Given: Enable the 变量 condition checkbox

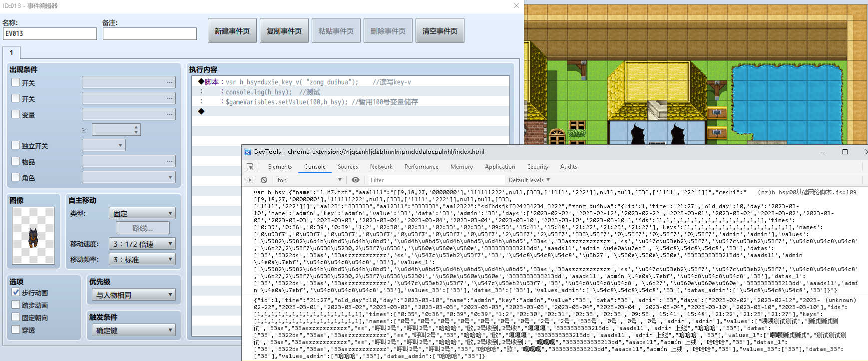Looking at the screenshot, I should tap(16, 114).
